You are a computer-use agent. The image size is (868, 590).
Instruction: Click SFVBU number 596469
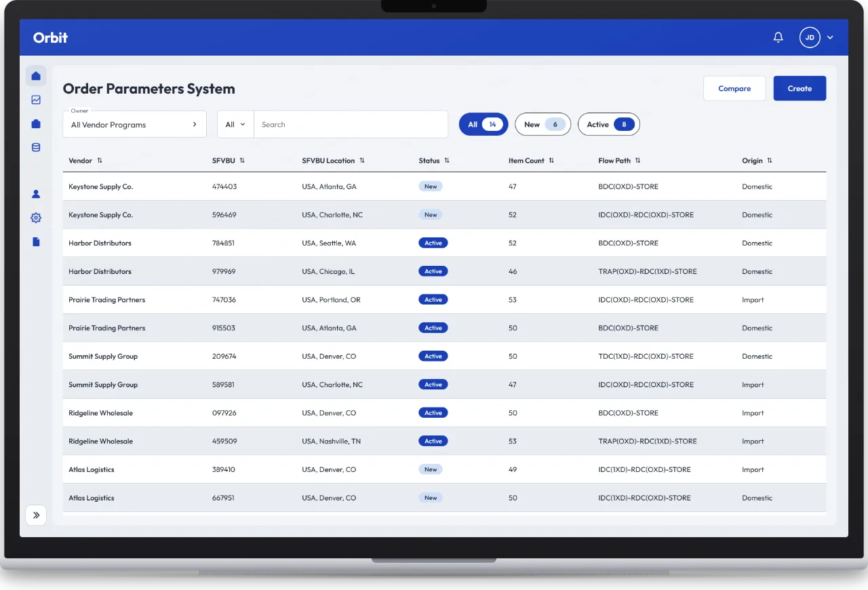pyautogui.click(x=224, y=215)
